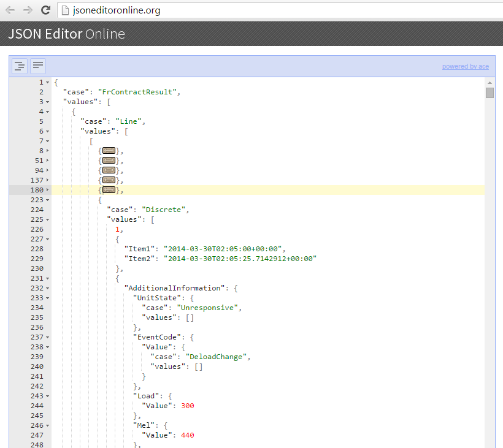This screenshot has width=503, height=448.
Task: Collapse the AdditionalInformation object at line 232
Action: pyautogui.click(x=47, y=287)
